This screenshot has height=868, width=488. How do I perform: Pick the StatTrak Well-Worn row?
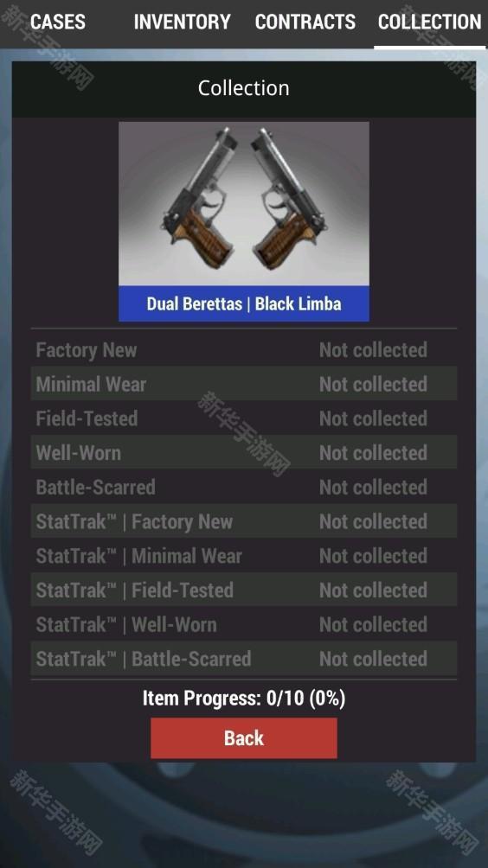point(244,624)
